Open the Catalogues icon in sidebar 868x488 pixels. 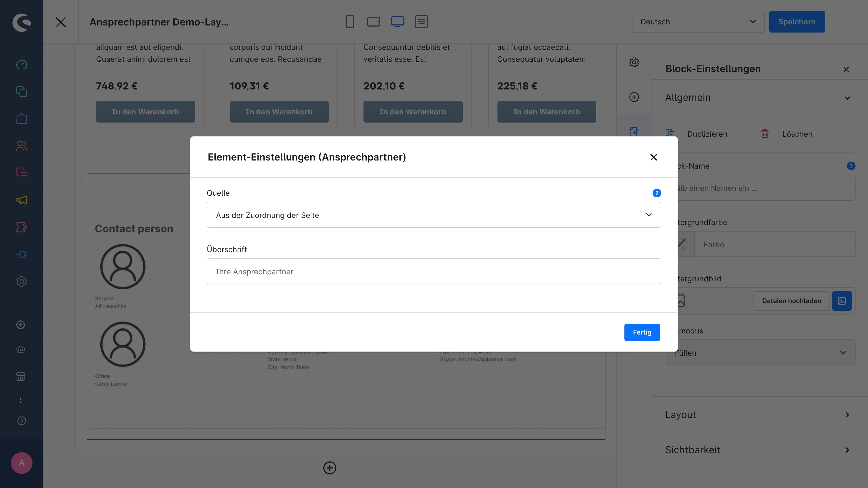pyautogui.click(x=22, y=92)
